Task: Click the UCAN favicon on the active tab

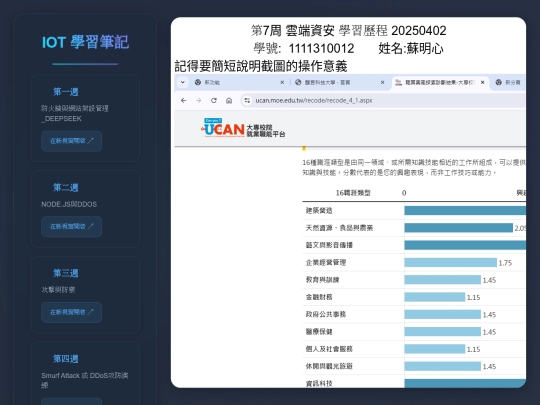Action: pyautogui.click(x=398, y=82)
